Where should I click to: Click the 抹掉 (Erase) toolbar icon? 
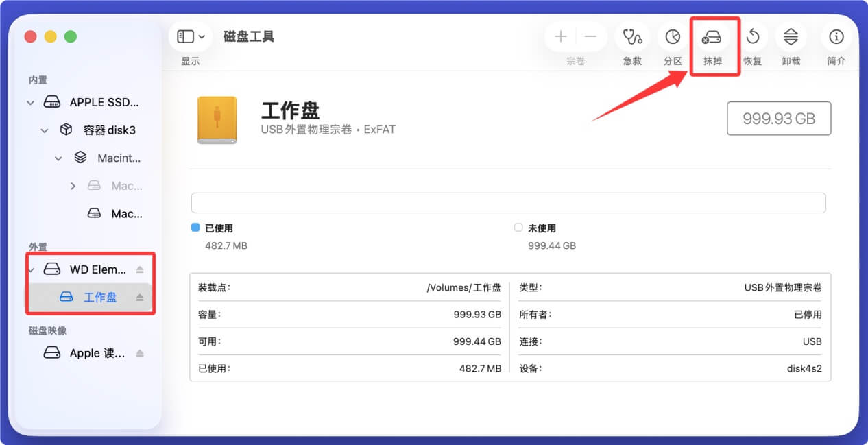pyautogui.click(x=713, y=37)
